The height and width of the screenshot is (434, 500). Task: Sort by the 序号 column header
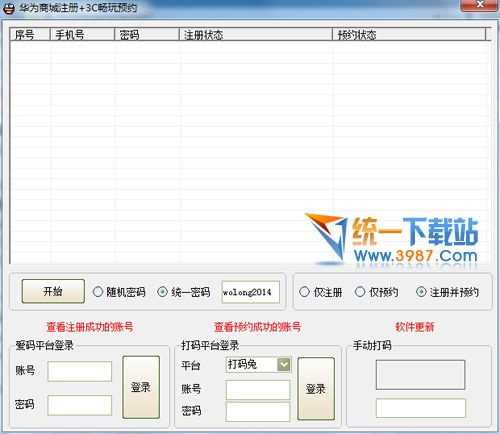30,35
